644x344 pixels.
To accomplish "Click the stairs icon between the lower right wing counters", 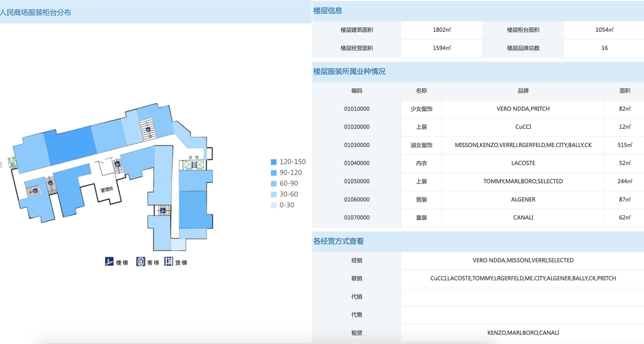I will point(164,210).
